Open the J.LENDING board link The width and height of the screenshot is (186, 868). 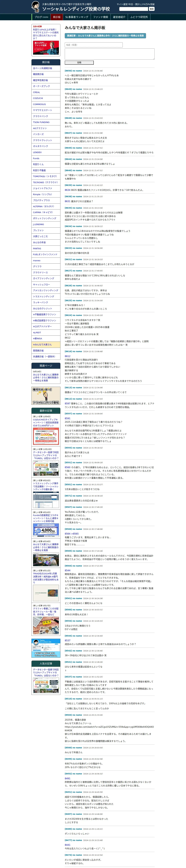pyautogui.click(x=46, y=224)
